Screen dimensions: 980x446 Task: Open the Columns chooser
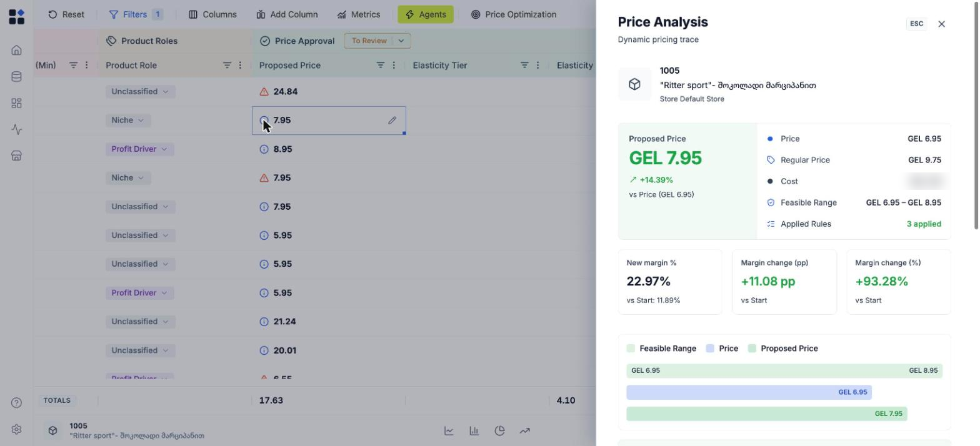pyautogui.click(x=213, y=14)
